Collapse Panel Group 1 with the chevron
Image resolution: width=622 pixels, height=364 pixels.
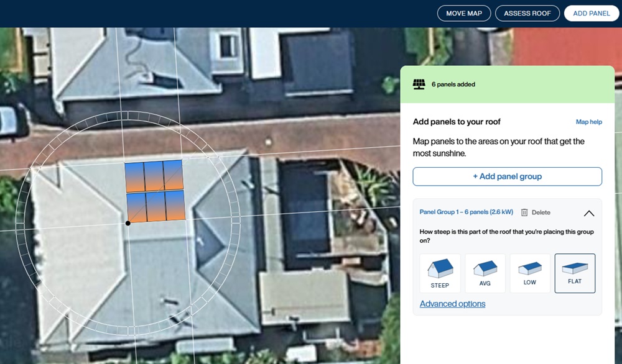[x=589, y=214]
